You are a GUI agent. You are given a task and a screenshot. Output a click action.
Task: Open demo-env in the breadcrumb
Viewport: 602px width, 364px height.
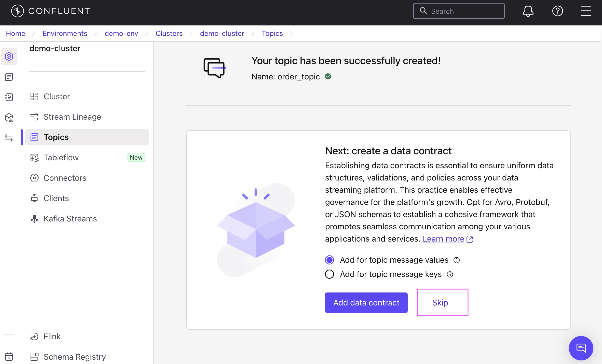tap(121, 33)
